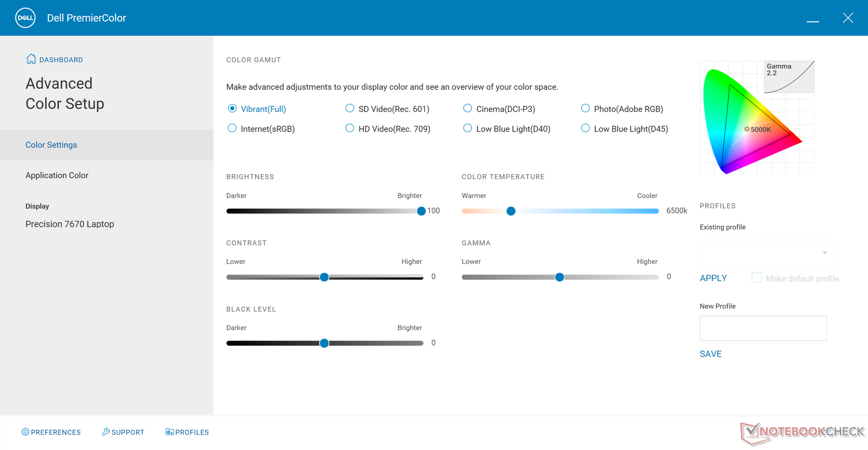Select the Internet(sRGB) color gamut
The width and height of the screenshot is (868, 450).
click(232, 128)
